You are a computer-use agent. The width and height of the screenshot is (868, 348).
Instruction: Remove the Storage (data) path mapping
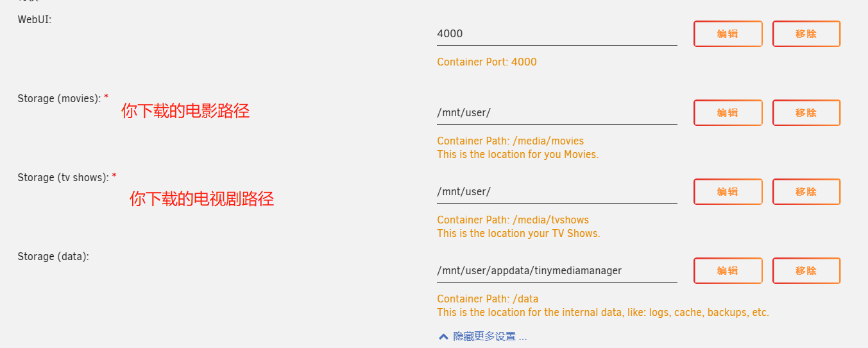[806, 271]
